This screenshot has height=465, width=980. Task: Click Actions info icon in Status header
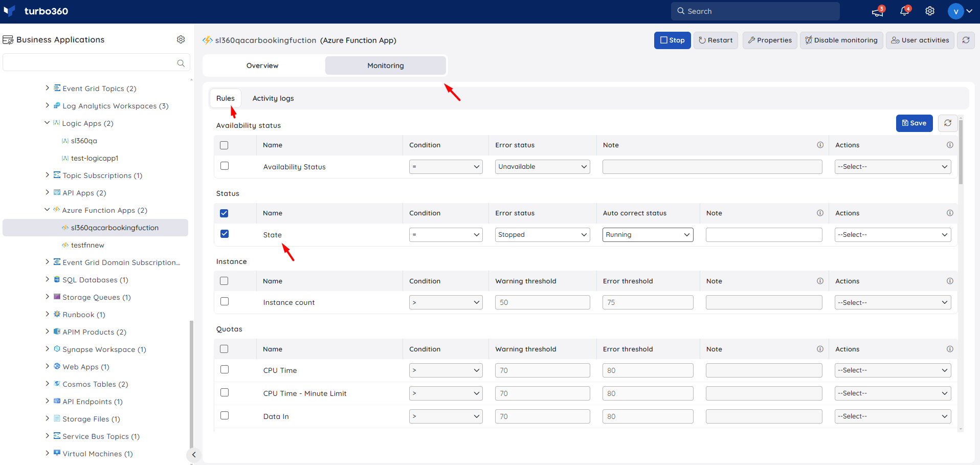950,213
